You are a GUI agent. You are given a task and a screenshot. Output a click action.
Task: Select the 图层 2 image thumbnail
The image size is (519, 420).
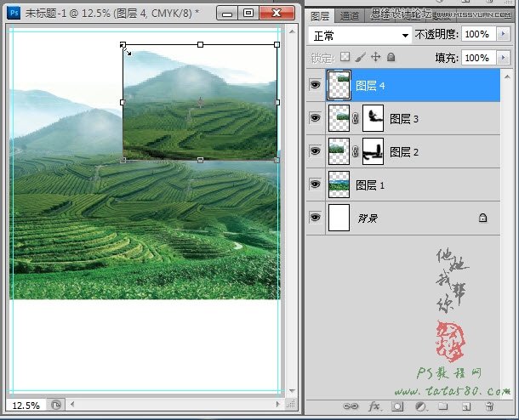pyautogui.click(x=339, y=151)
